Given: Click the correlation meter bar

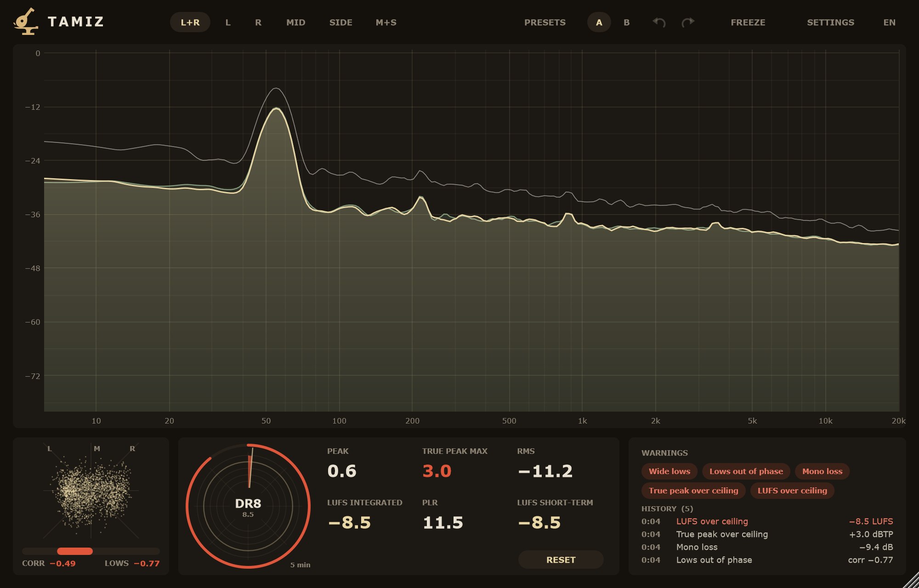Looking at the screenshot, I should 91,551.
